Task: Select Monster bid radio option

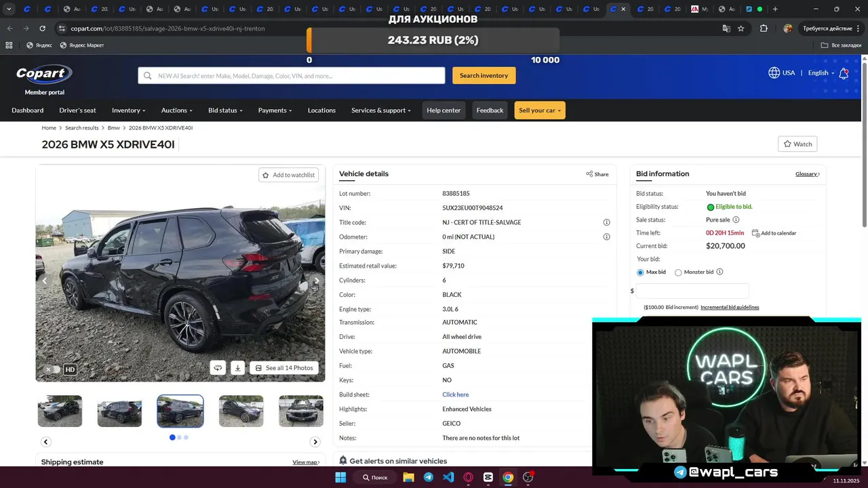Action: tap(678, 272)
